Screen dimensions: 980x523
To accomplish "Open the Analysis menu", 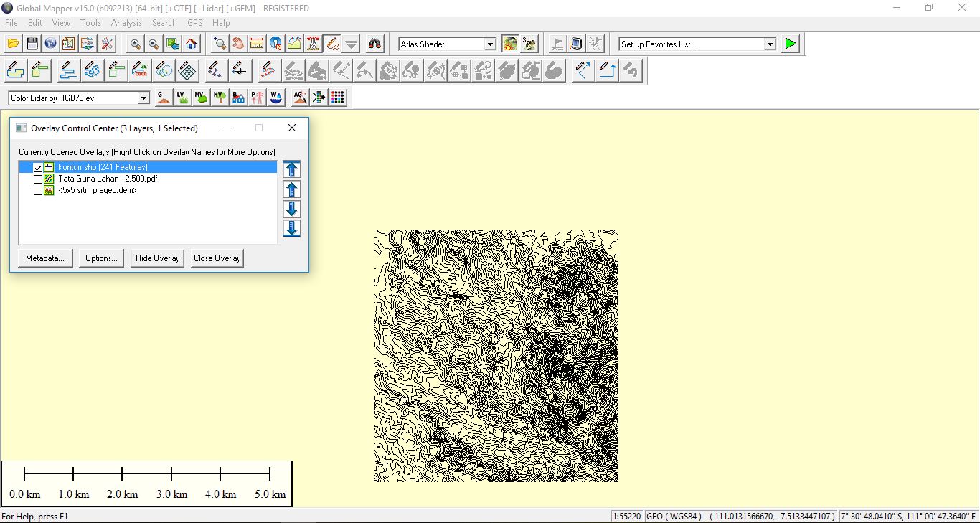I will pyautogui.click(x=126, y=23).
